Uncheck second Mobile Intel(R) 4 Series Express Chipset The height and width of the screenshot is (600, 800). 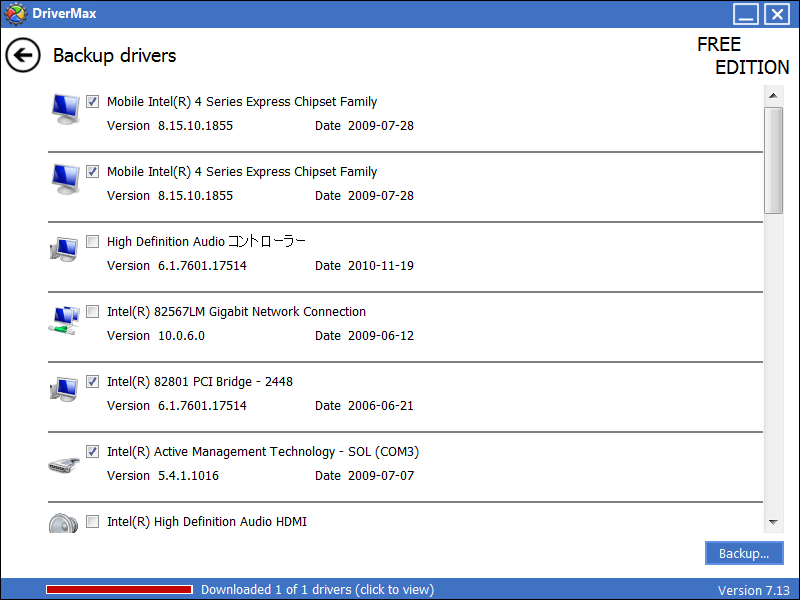tap(92, 171)
